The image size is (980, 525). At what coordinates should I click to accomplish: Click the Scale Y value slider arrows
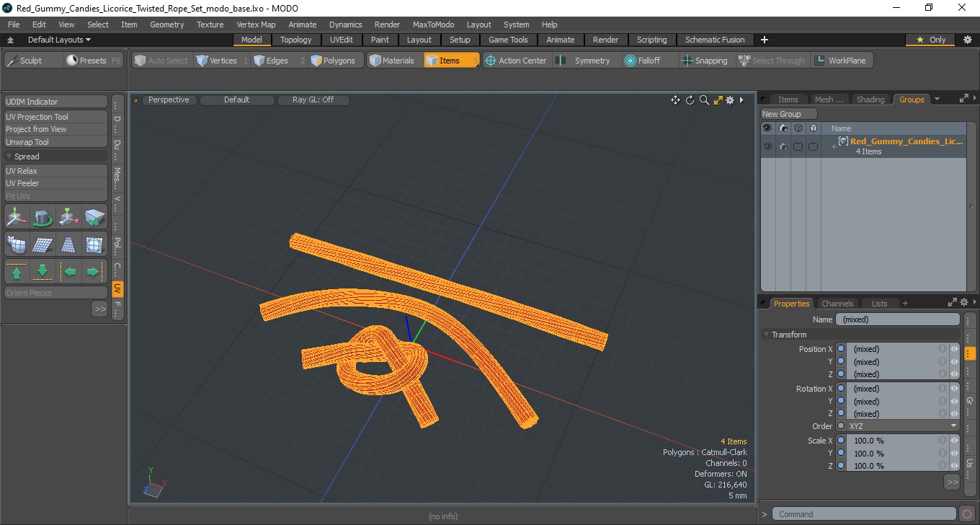[955, 454]
